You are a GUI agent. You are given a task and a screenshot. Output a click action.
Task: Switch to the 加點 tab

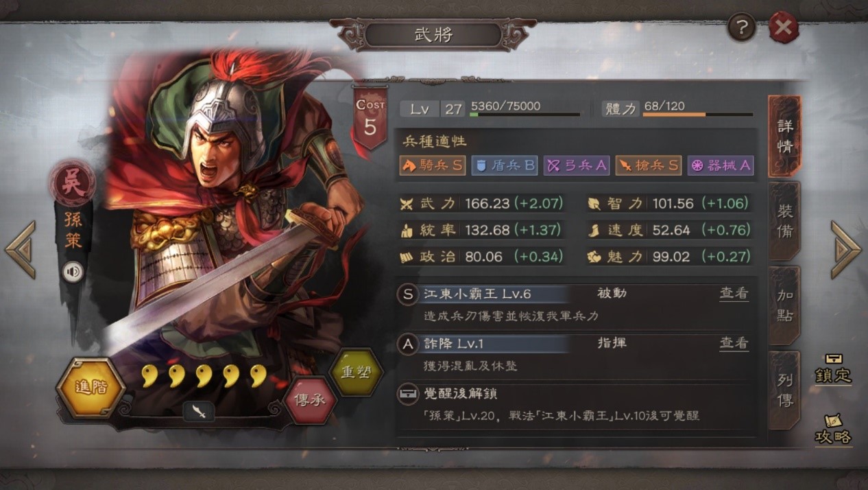pos(784,306)
